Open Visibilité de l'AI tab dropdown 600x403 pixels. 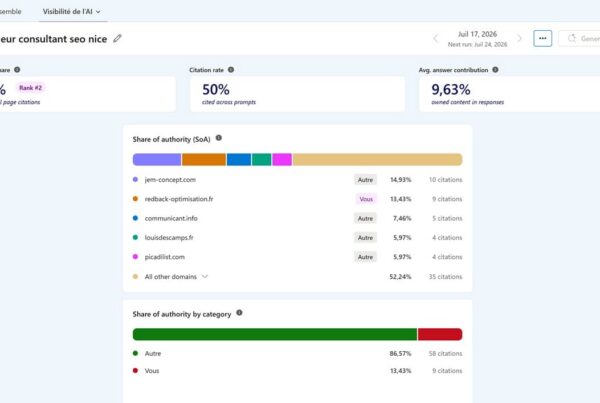click(72, 12)
